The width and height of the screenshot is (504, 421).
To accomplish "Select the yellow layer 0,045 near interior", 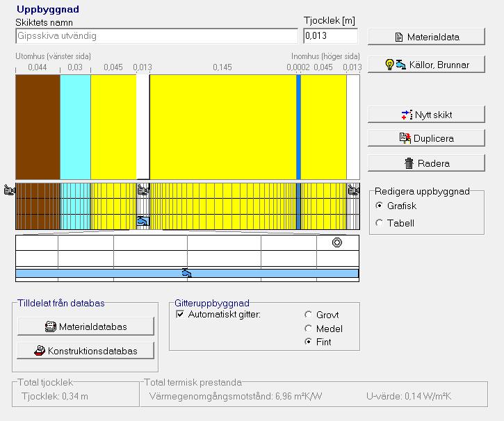I will [324, 127].
